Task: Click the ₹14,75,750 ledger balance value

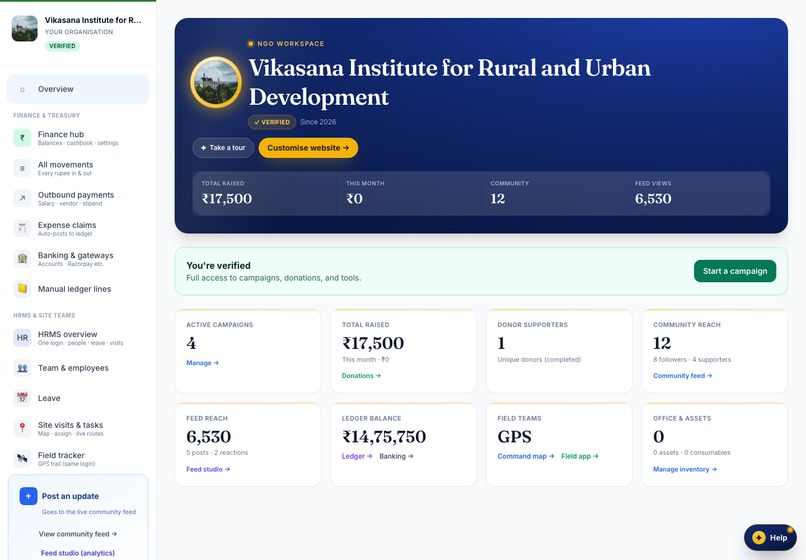Action: 384,437
